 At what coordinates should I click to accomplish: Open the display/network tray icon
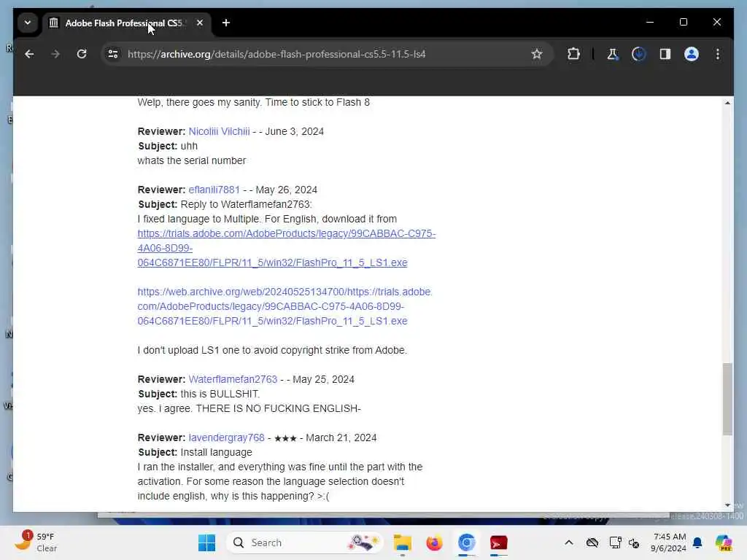(615, 542)
